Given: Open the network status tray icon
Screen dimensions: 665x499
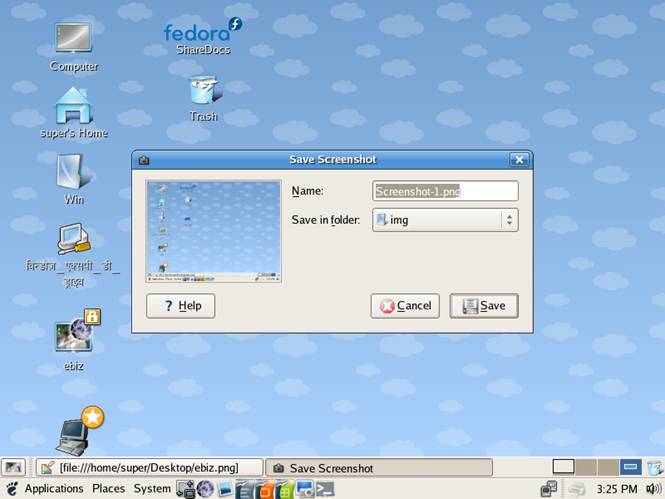Looking at the screenshot, I should point(549,489).
